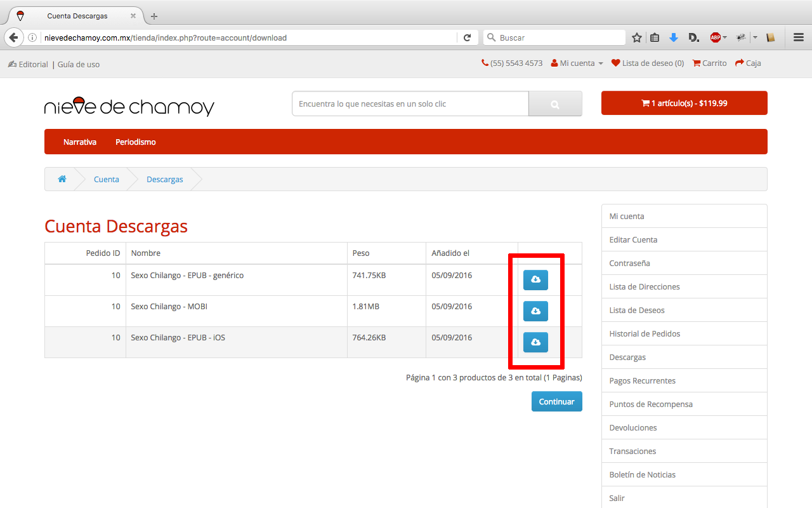The width and height of the screenshot is (812, 508).
Task: Open Pagos Recurrentes in sidebar
Action: point(684,380)
